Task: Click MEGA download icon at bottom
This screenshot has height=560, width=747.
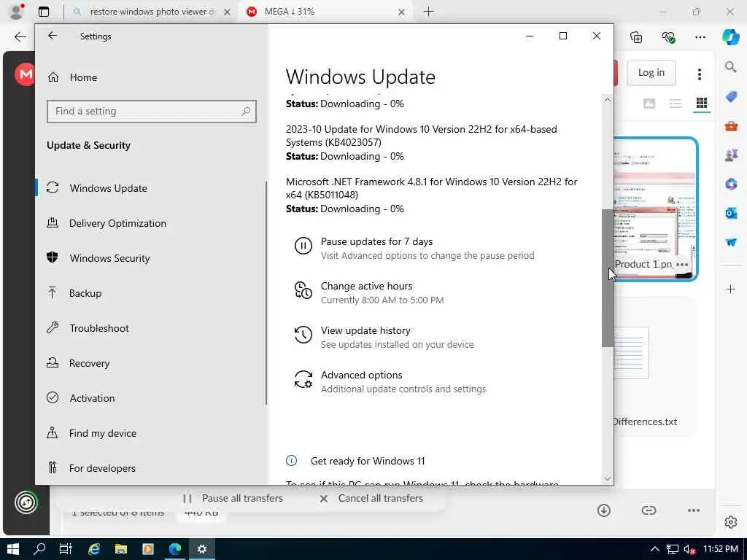Action: point(603,510)
